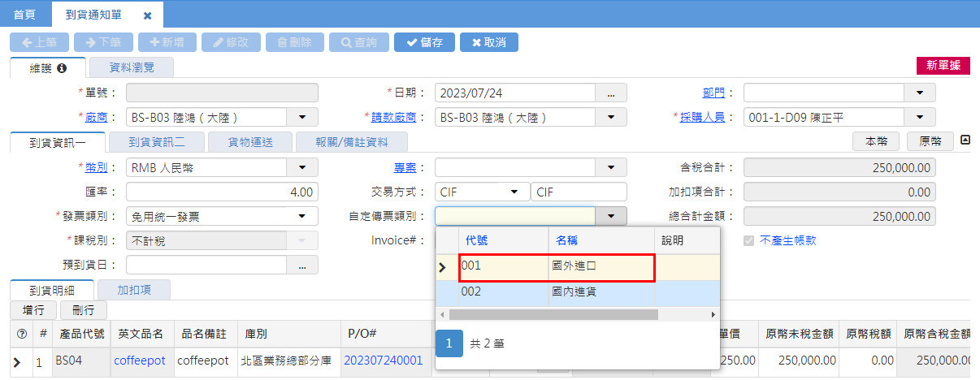Click the 原幣 button
980x380 pixels.
(x=930, y=141)
